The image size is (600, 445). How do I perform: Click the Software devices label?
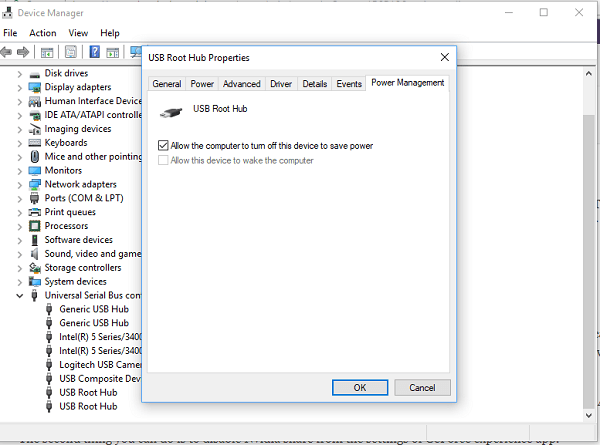point(78,240)
